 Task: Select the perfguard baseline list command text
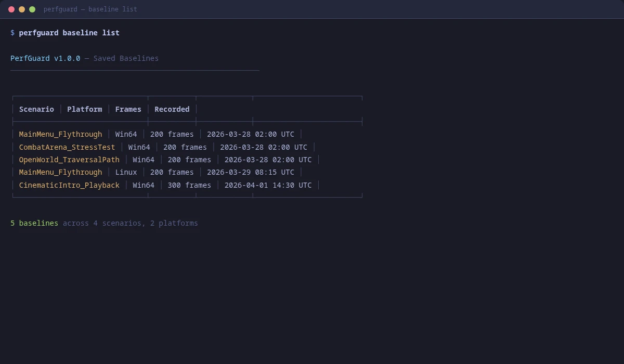pyautogui.click(x=69, y=32)
